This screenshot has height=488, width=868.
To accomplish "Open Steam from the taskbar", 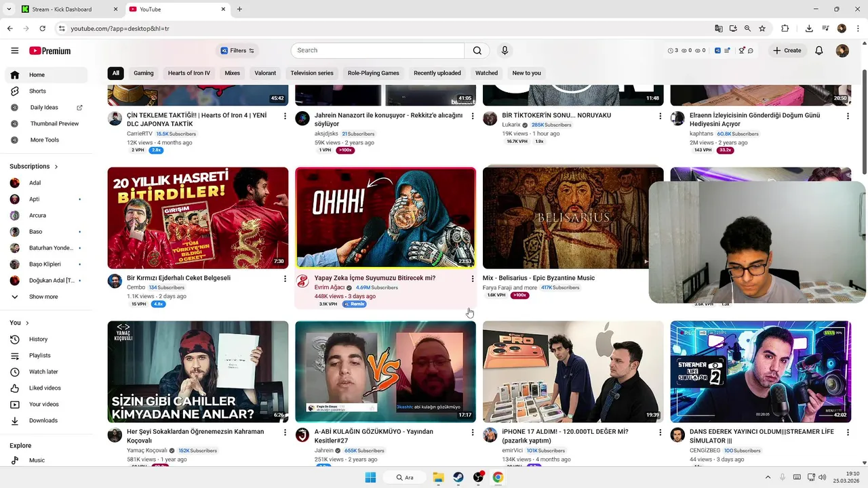I will [458, 477].
